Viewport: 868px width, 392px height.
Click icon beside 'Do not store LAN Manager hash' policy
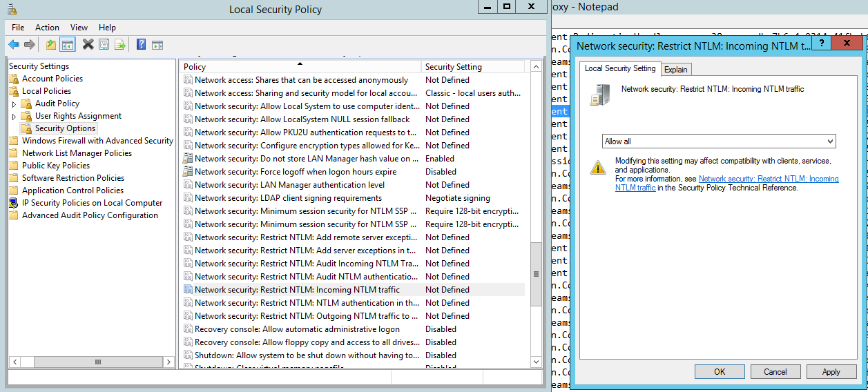(188, 159)
